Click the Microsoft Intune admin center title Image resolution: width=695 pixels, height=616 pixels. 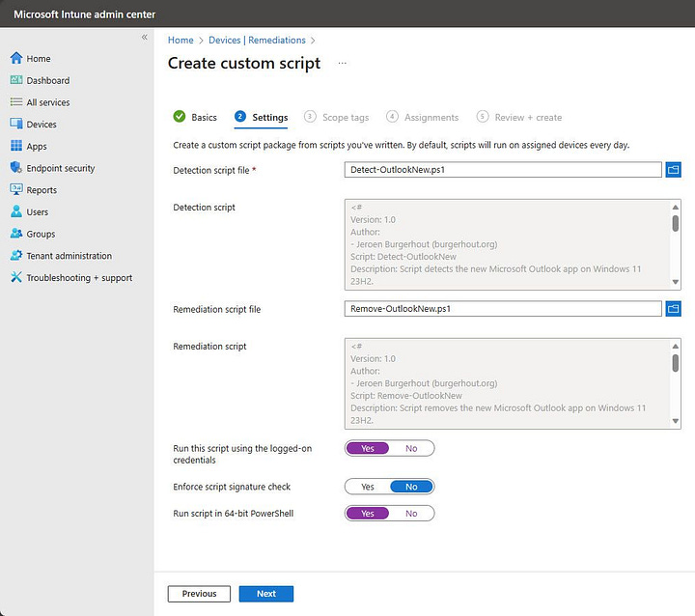click(84, 14)
